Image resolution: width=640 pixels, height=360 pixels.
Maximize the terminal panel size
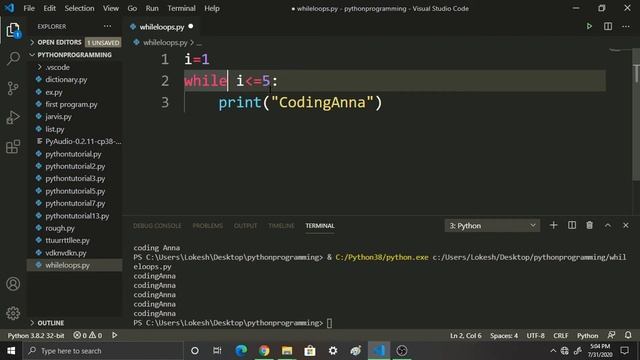point(608,225)
